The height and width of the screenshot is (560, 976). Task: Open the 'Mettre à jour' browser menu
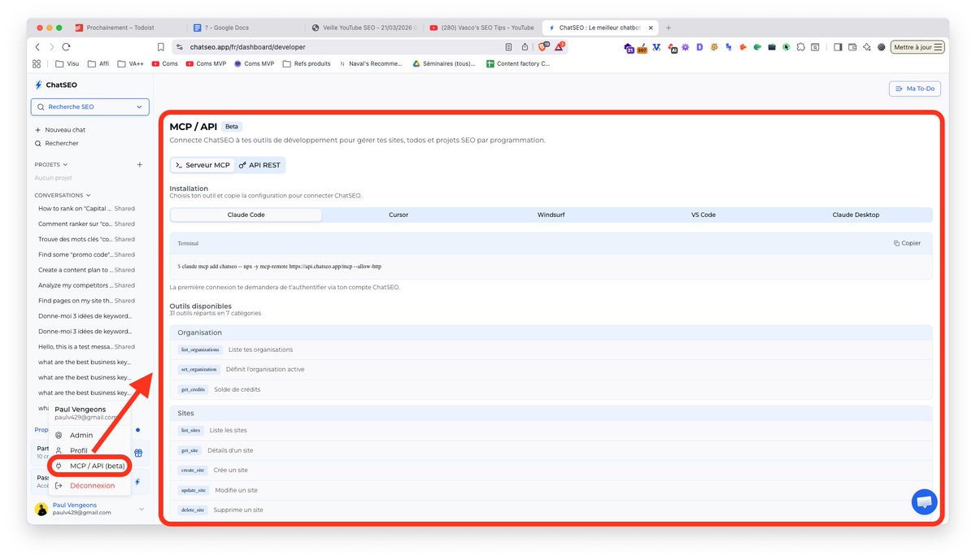coord(918,47)
